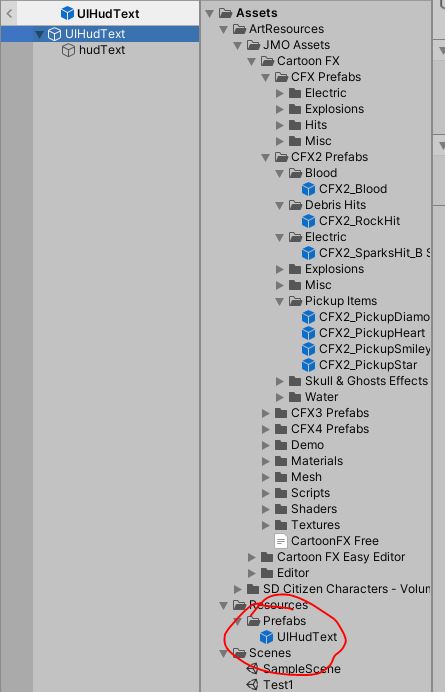Select the CFX2_PickupDiamond prefab icon
The height and width of the screenshot is (692, 445).
308,317
